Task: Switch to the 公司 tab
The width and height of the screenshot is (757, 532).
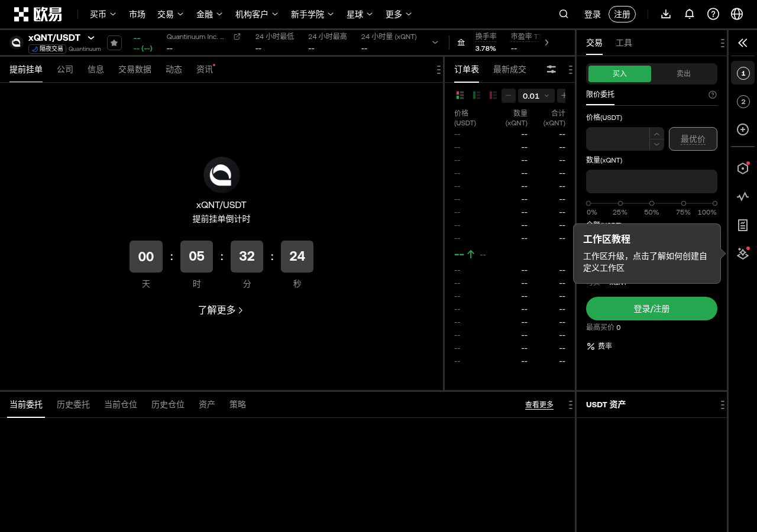Action: click(x=65, y=69)
